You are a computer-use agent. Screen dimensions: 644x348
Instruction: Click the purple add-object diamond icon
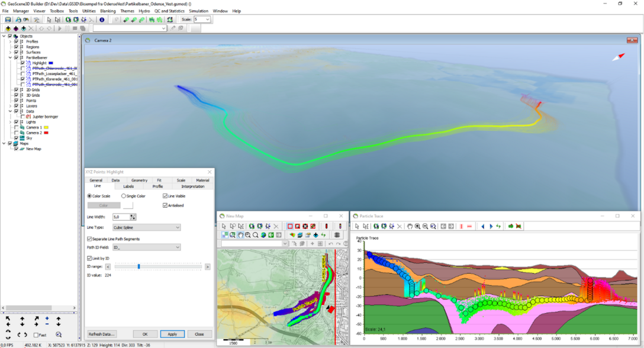tap(15, 28)
